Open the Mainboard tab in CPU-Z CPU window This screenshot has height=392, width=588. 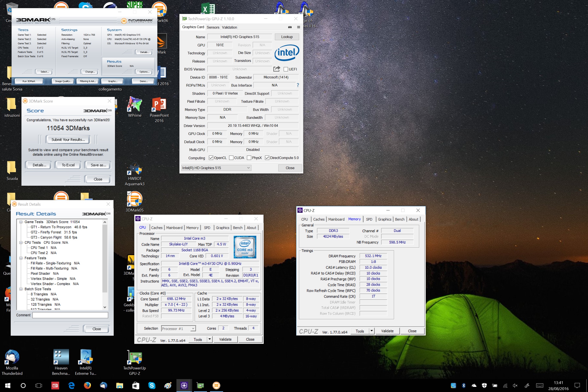[x=174, y=228]
